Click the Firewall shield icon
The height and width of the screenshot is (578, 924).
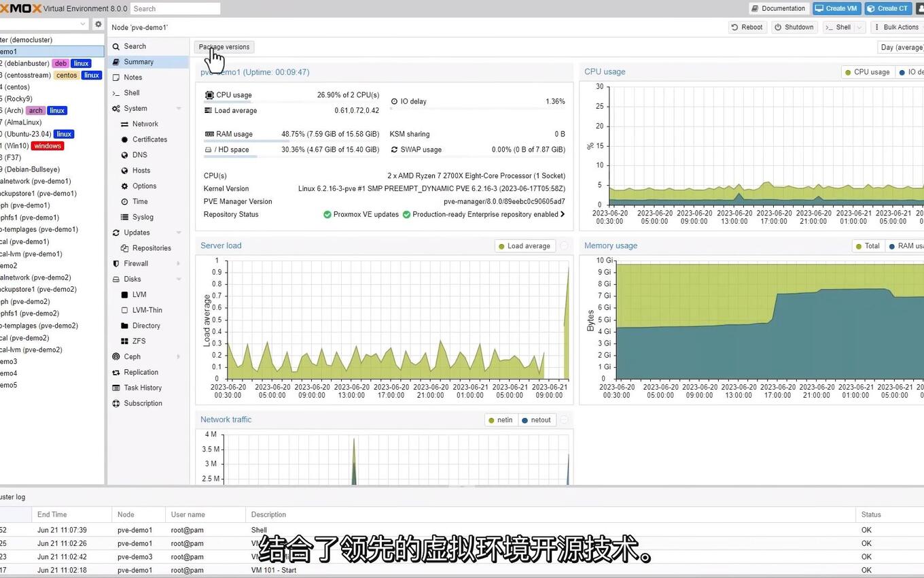click(117, 264)
